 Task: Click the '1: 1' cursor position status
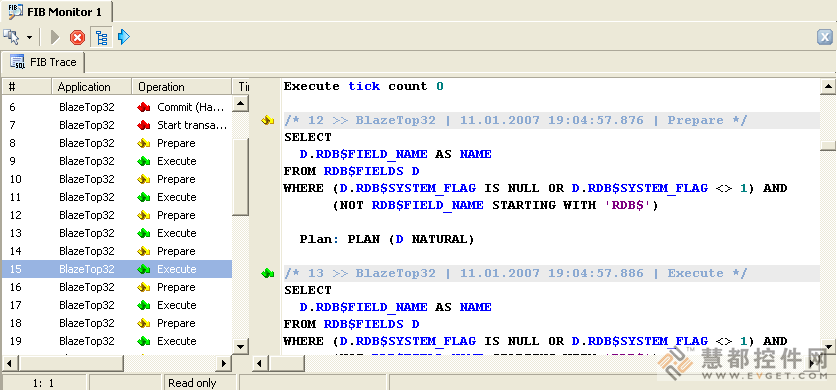43,383
